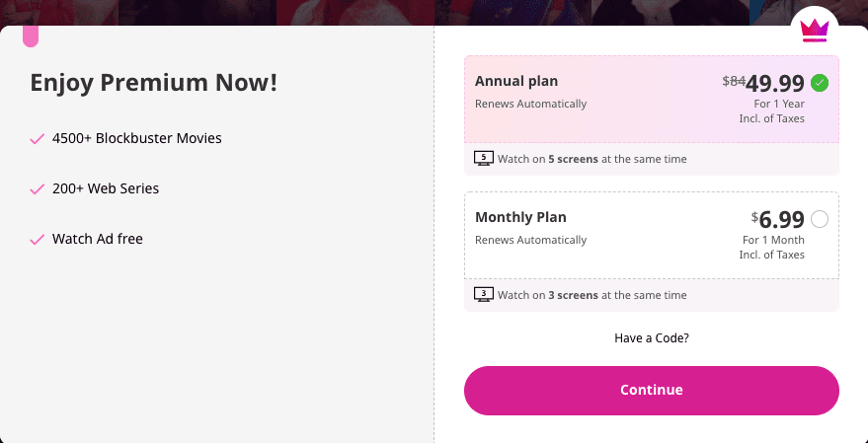Select the green checkmark on Annual plan
868x443 pixels.
pos(820,83)
